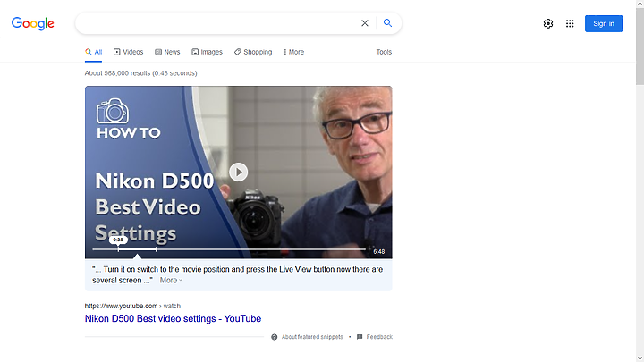Open Nikon D500 Best video settings - YouTube
Image resolution: width=644 pixels, height=362 pixels.
click(173, 318)
